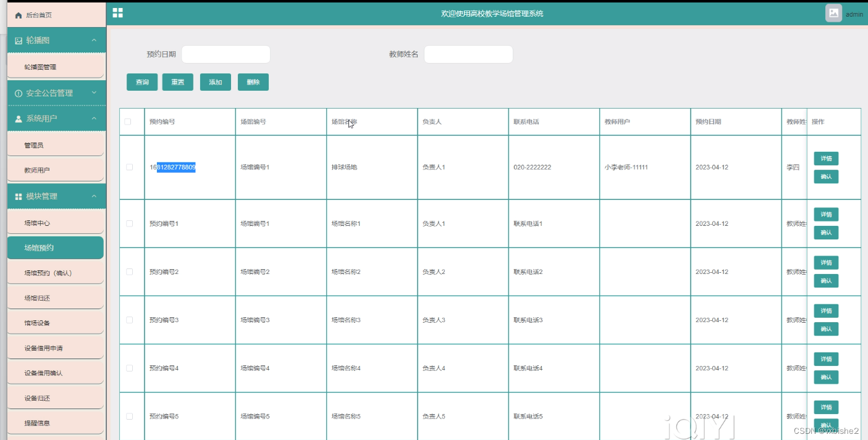868x440 pixels.
Task: Open the admin avatar image
Action: (x=833, y=13)
